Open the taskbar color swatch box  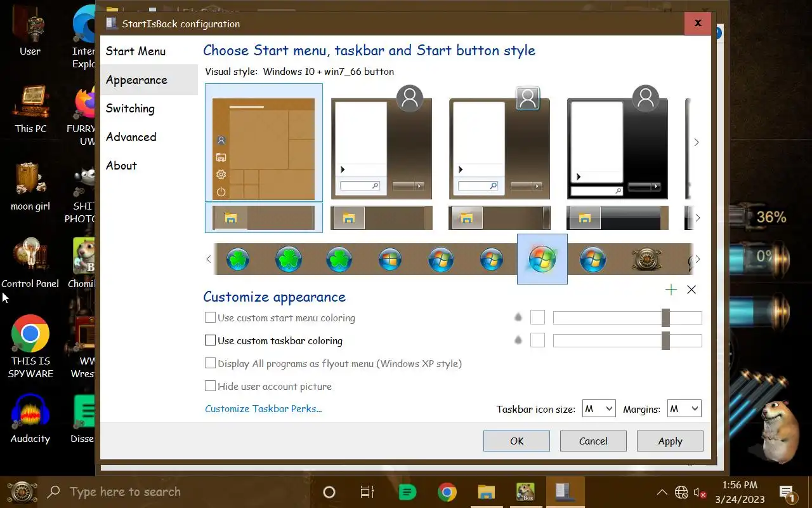(537, 340)
